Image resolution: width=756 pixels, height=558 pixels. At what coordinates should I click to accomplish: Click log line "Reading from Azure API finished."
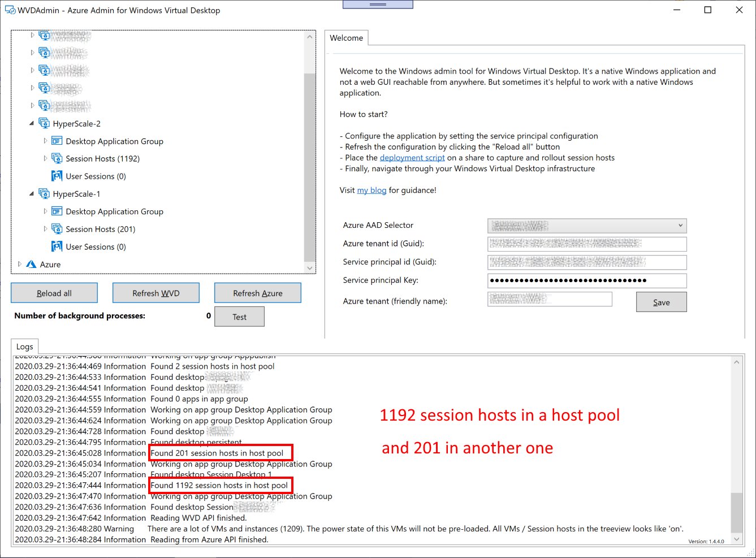point(209,539)
